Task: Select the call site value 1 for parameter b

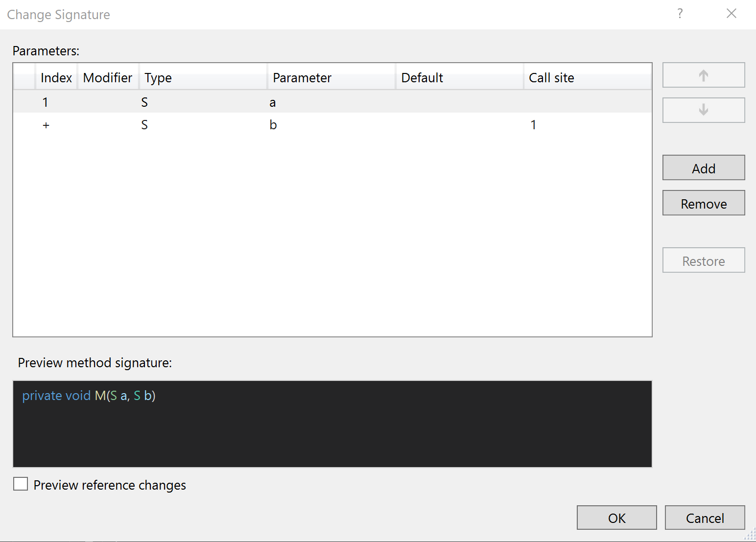Action: [533, 124]
